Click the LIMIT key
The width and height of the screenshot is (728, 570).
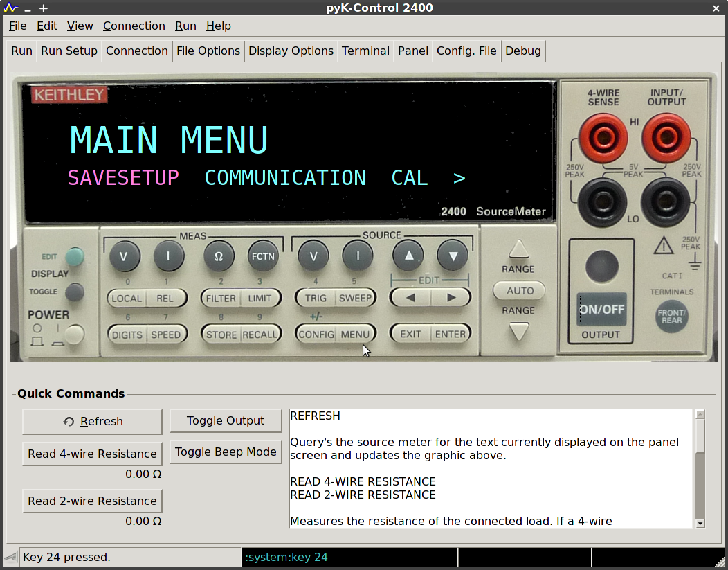(260, 299)
